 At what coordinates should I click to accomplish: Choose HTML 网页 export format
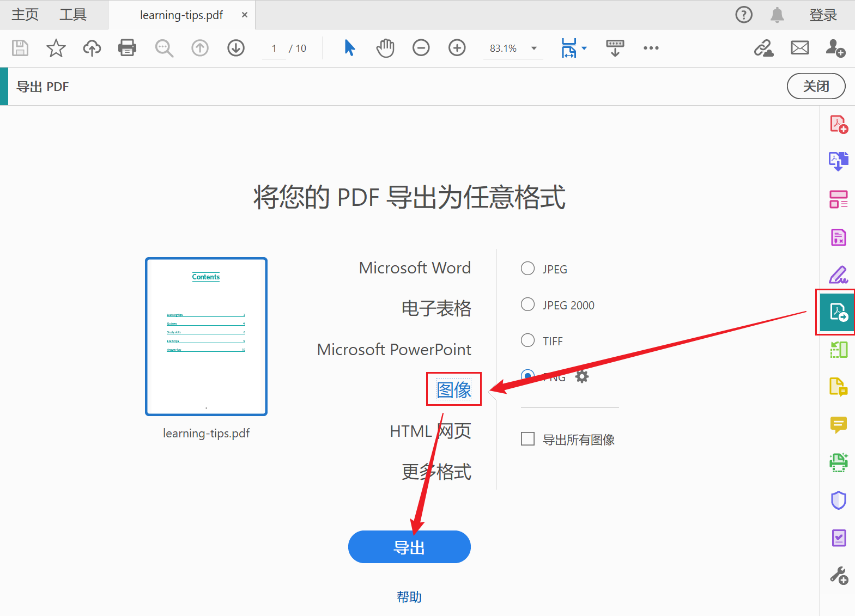pyautogui.click(x=430, y=431)
